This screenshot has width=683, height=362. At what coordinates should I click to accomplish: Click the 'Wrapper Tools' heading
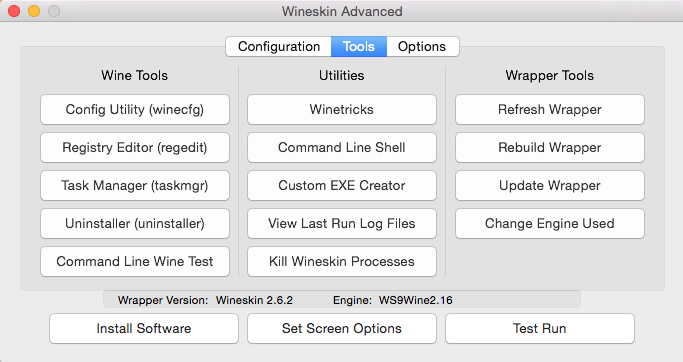[550, 75]
